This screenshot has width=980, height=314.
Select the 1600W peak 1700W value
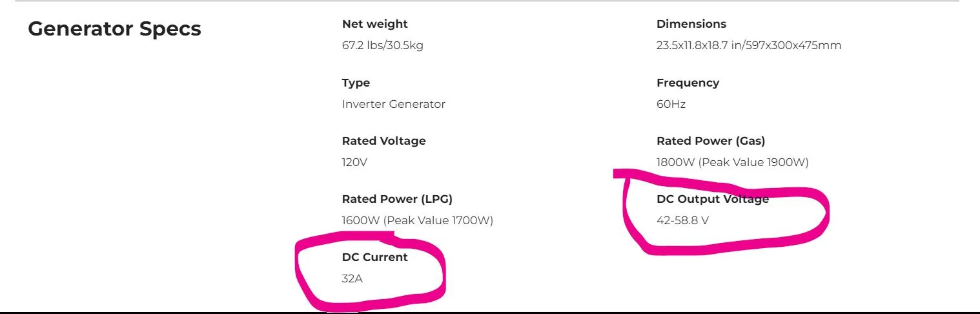tap(417, 220)
